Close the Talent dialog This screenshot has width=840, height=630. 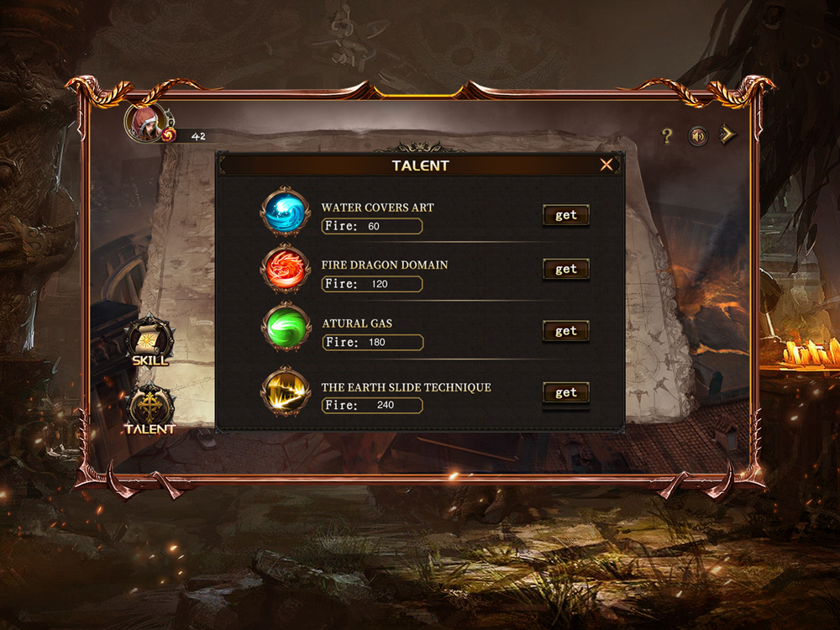coord(606,165)
